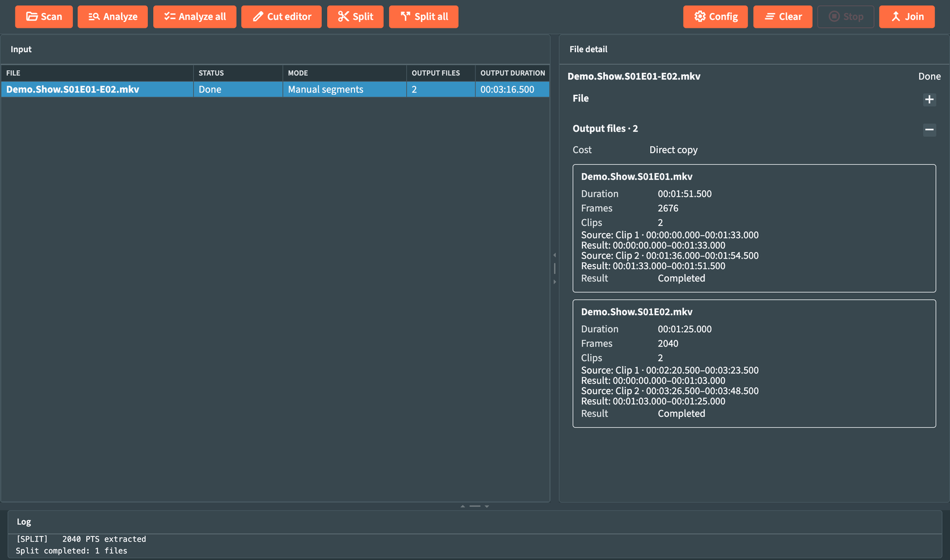Clear the input list

[x=783, y=17]
